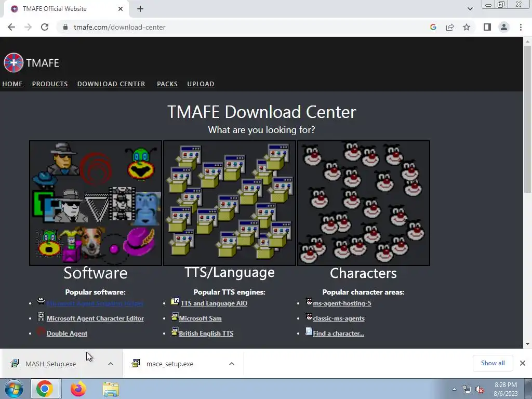
Task: Click the muted volume tray icon
Action: (480, 390)
